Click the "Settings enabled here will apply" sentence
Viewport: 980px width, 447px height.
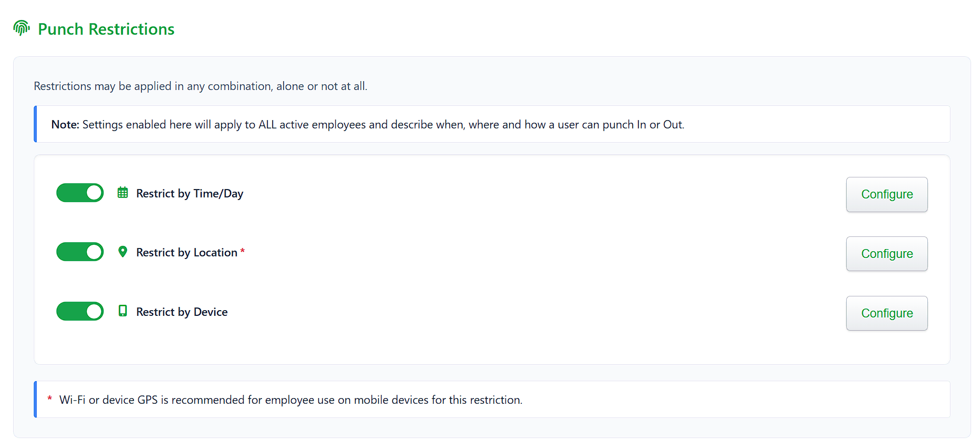click(383, 125)
